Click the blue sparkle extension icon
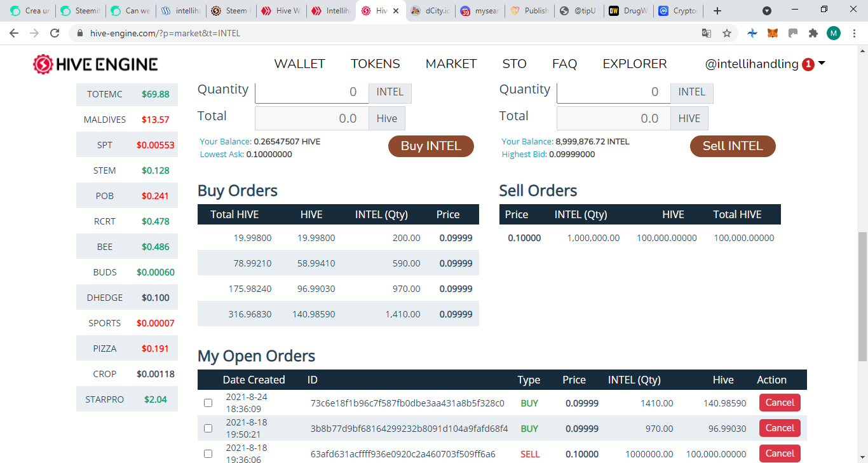 click(x=752, y=33)
